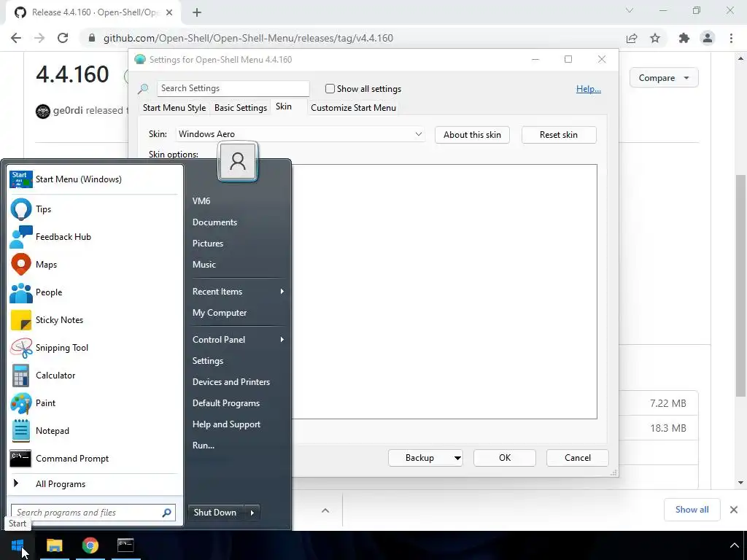Open the Help... link
The height and width of the screenshot is (560, 747).
tap(589, 88)
